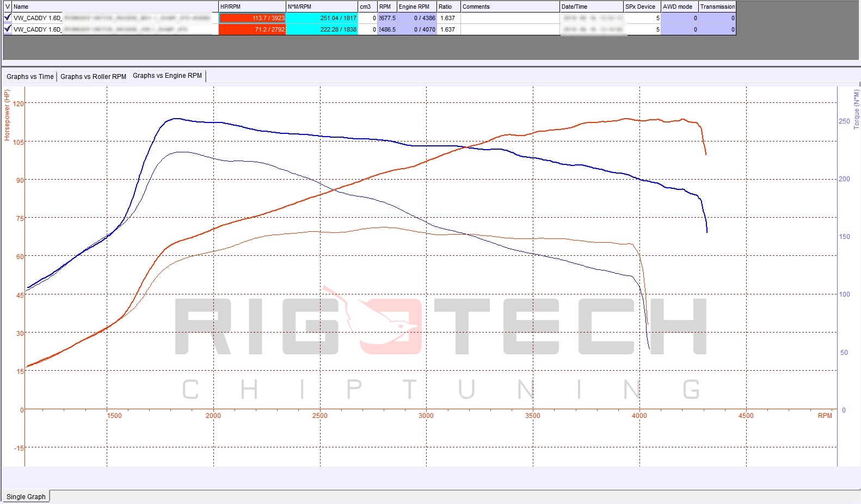Uncheck the run with 113.7 / 3923 HP
The width and height of the screenshot is (861, 504).
8,17
